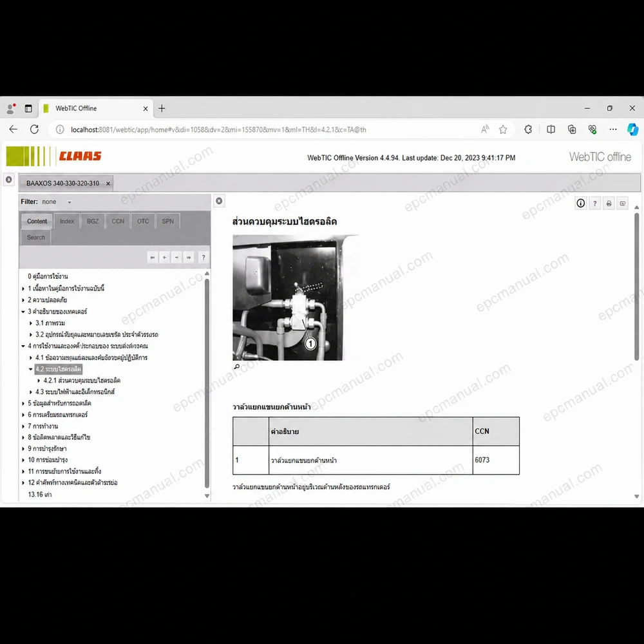Viewport: 644px width, 644px height.
Task: Expand section 3.2 tree arrow
Action: [x=31, y=335]
